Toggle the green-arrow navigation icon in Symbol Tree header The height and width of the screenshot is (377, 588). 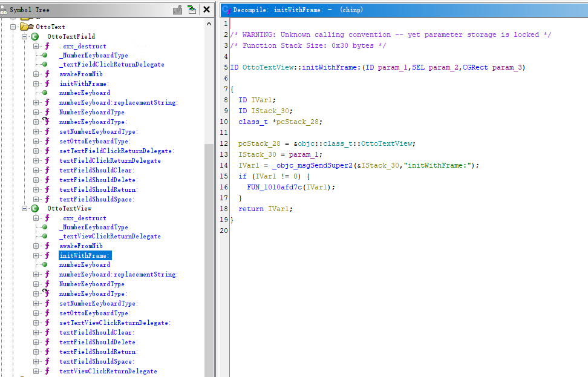(192, 10)
